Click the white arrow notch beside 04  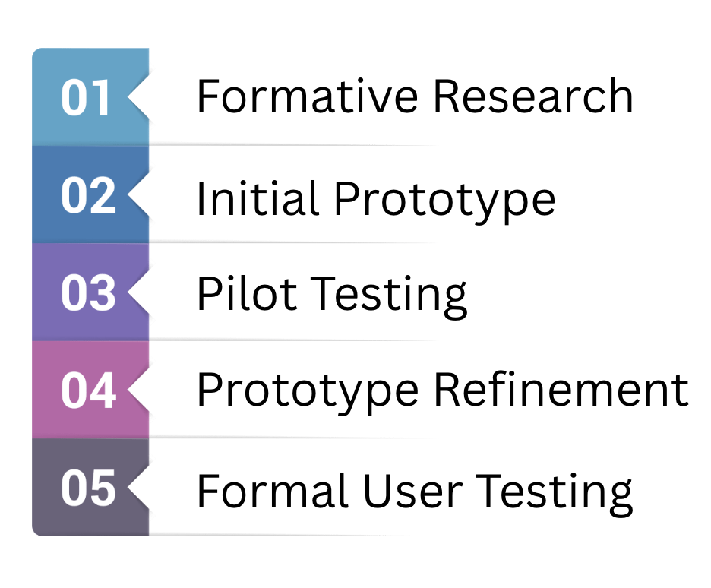tap(139, 390)
